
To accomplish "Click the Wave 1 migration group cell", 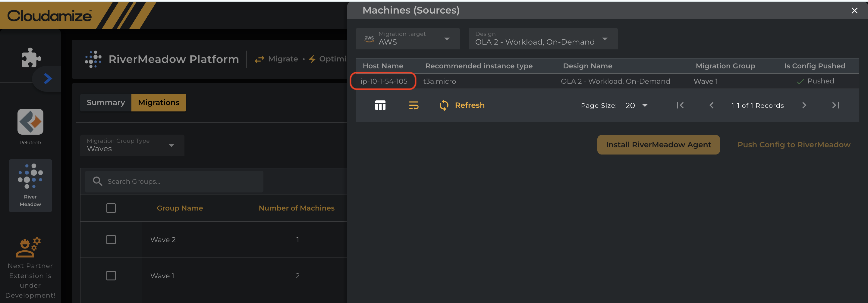I will point(706,81).
